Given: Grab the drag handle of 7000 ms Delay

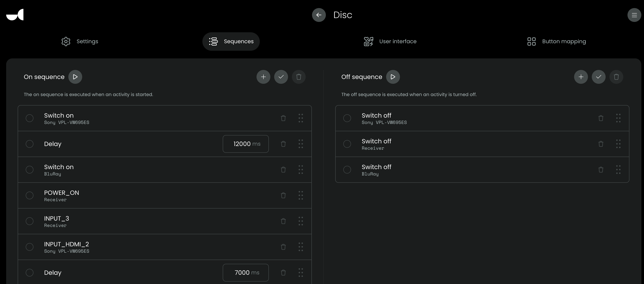Looking at the screenshot, I should click(x=301, y=273).
